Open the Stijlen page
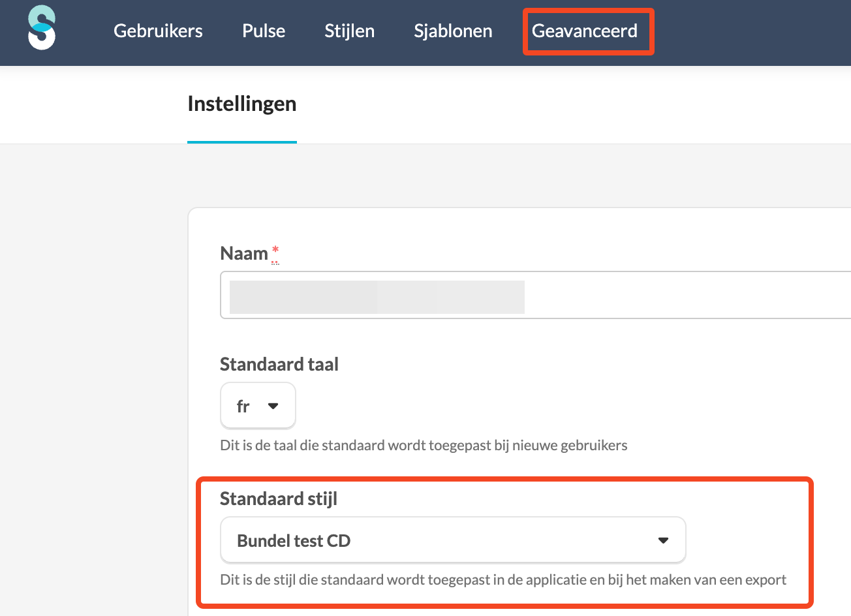The image size is (851, 616). point(349,31)
